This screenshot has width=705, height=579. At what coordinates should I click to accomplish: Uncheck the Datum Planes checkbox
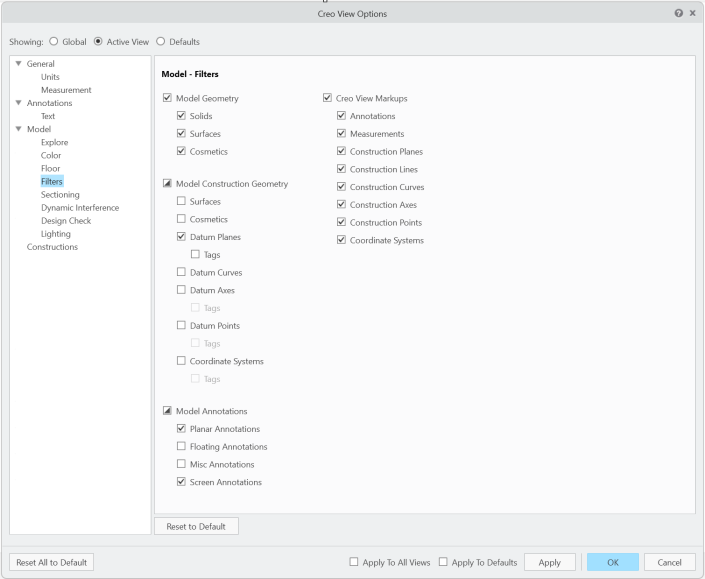pyautogui.click(x=181, y=236)
